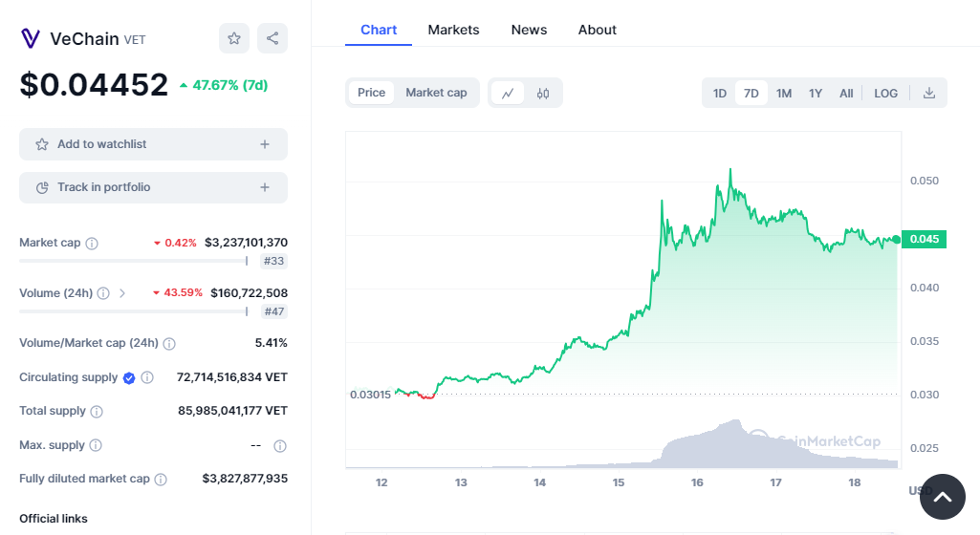Open the About tab
The width and height of the screenshot is (980, 535).
click(x=597, y=30)
